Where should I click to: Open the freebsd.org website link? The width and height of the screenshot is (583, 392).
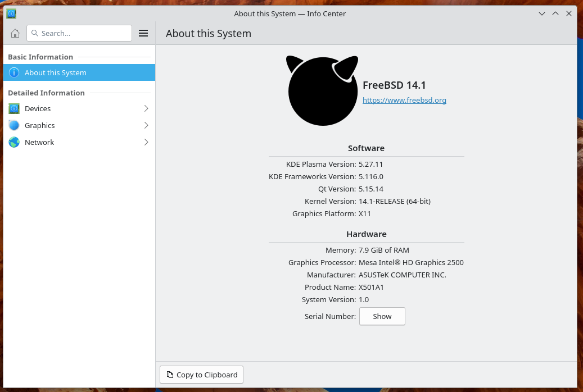pos(404,101)
